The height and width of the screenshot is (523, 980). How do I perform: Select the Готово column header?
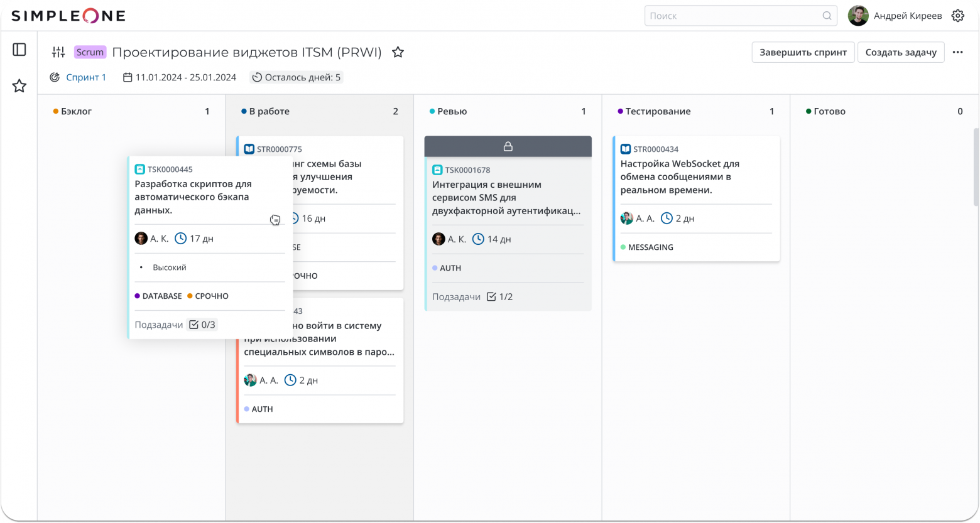tap(829, 111)
